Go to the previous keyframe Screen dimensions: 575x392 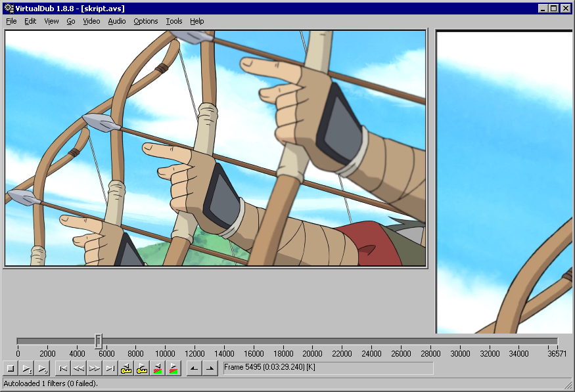(x=126, y=368)
